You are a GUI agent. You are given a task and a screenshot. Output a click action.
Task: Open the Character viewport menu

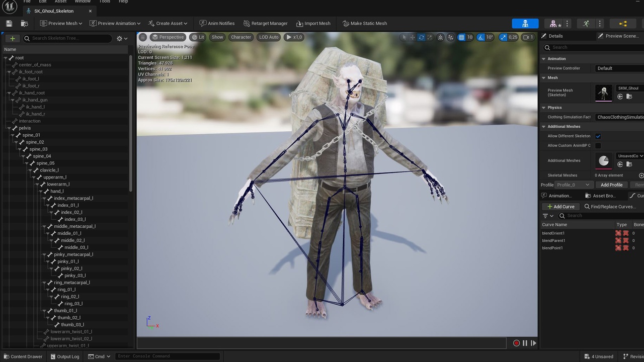[x=241, y=37]
